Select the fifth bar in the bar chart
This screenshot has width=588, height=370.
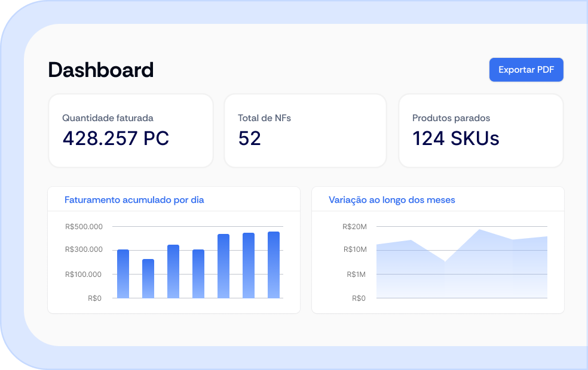click(x=223, y=266)
